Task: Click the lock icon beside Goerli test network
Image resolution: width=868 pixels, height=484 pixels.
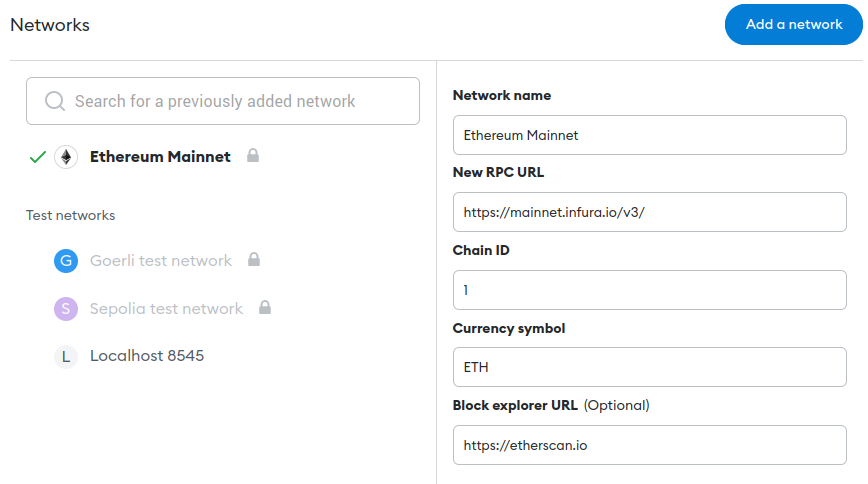Action: 254,259
